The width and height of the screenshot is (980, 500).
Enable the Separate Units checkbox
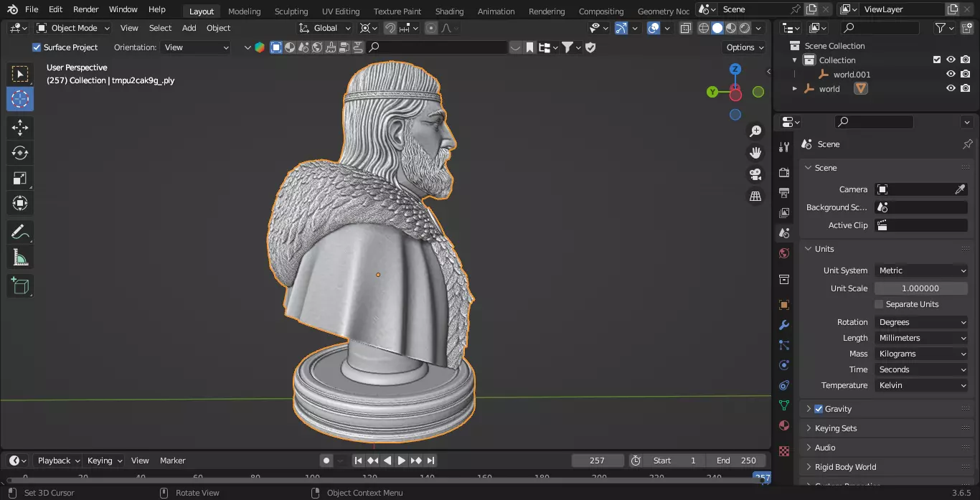tap(879, 304)
